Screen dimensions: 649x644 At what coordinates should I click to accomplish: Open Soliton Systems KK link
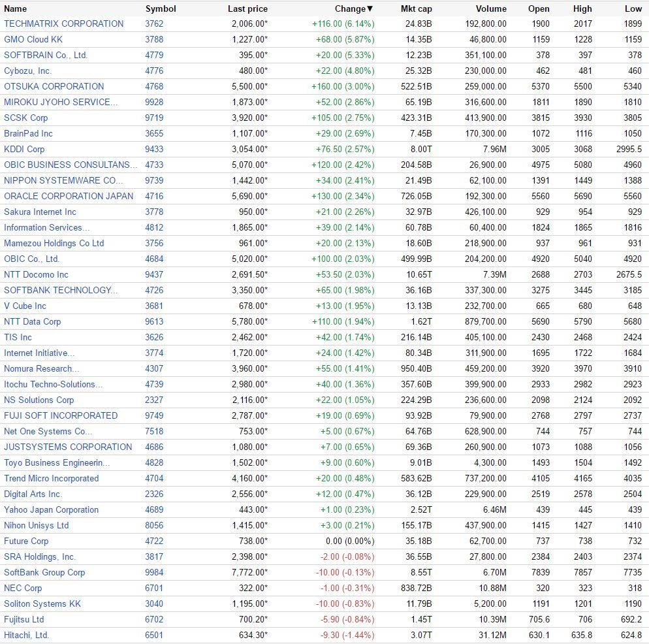pyautogui.click(x=42, y=604)
